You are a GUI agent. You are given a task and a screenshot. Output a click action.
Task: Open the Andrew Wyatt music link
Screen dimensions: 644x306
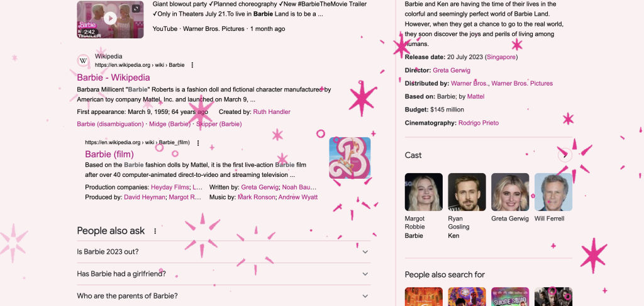pyautogui.click(x=297, y=197)
